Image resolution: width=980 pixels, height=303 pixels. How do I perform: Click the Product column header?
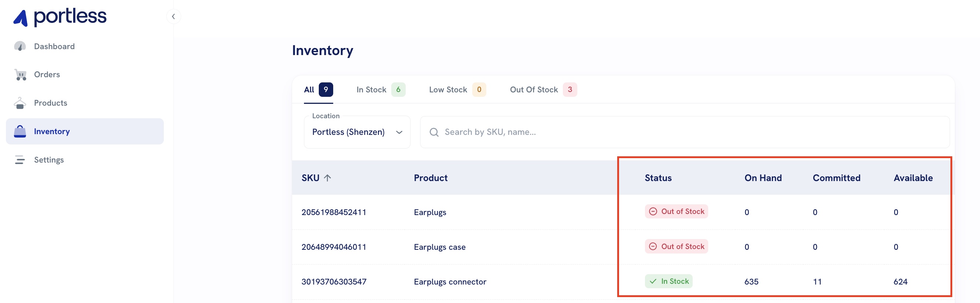(431, 178)
